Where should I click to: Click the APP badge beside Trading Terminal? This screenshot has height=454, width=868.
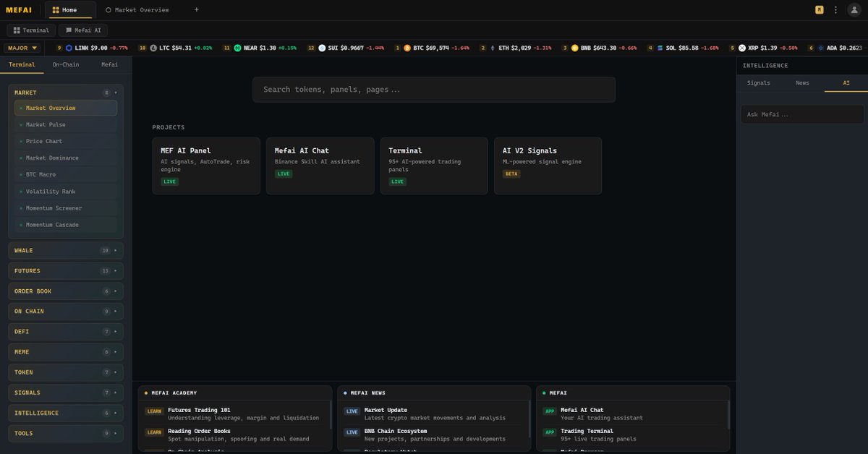(x=550, y=432)
